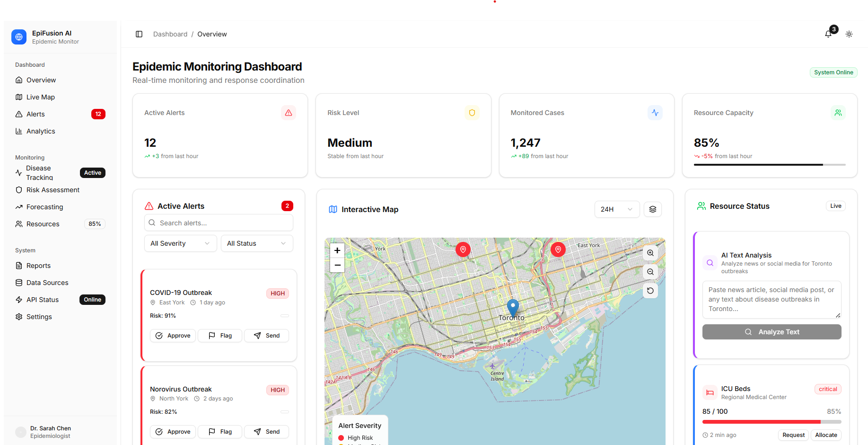Request ICU Beds resources
The width and height of the screenshot is (868, 445).
793,435
